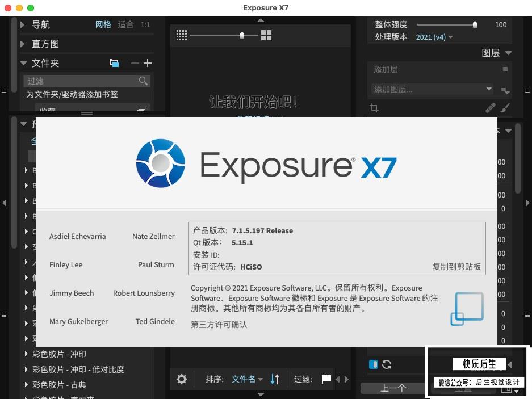This screenshot has height=399, width=532.
Task: Expand 彩色胶片 - 古典 preset group
Action: [26, 384]
